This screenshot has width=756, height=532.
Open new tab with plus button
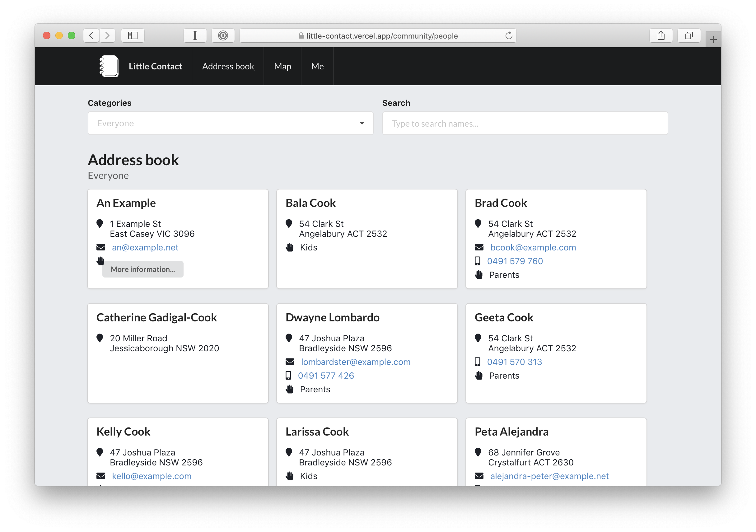(x=713, y=40)
